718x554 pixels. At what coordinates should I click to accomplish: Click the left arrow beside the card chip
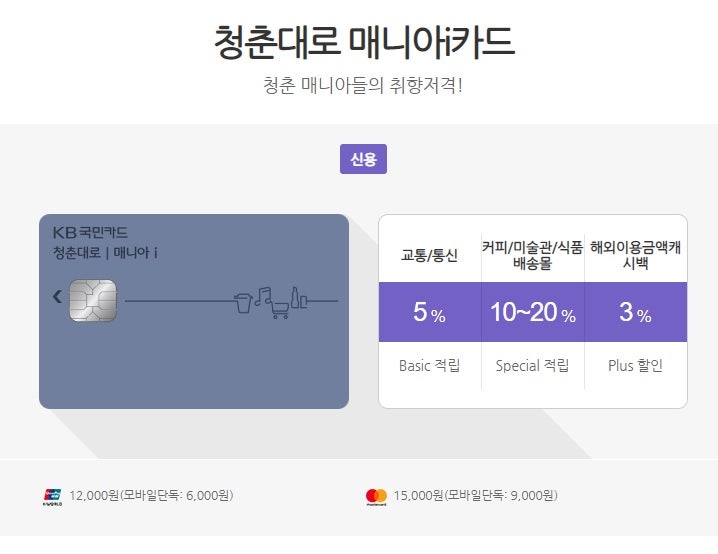57,297
